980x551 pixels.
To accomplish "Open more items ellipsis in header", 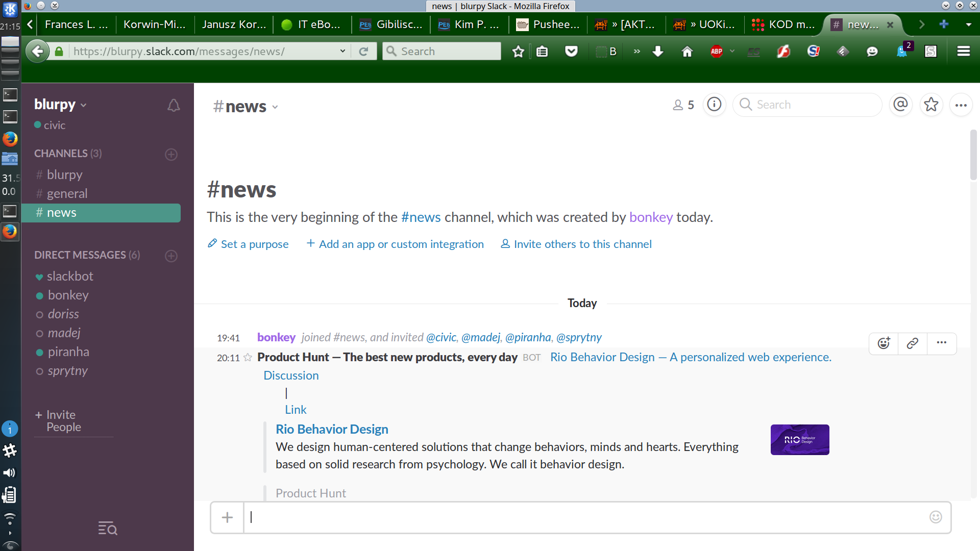I will (961, 105).
